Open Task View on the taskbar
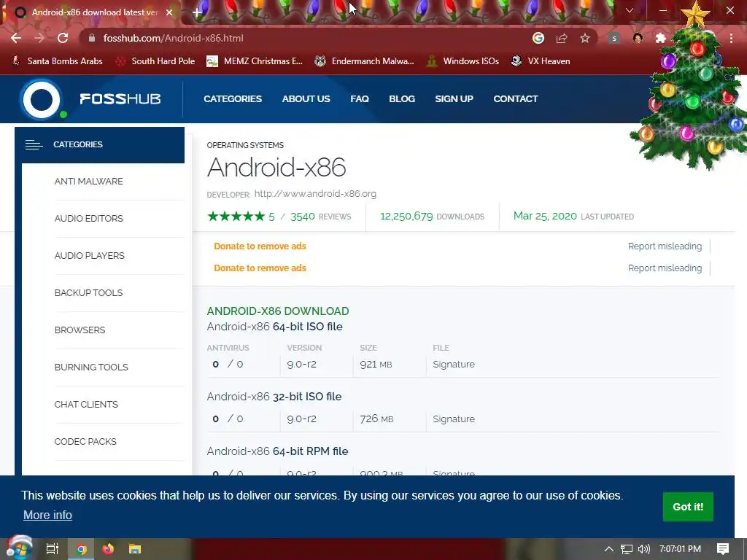747x560 pixels. 53,549
